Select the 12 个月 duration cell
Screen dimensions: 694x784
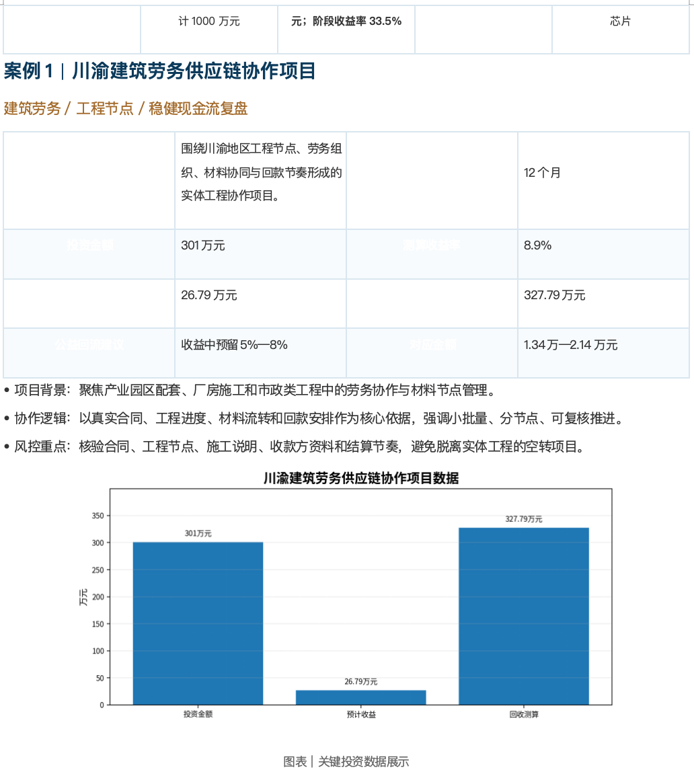tap(603, 181)
